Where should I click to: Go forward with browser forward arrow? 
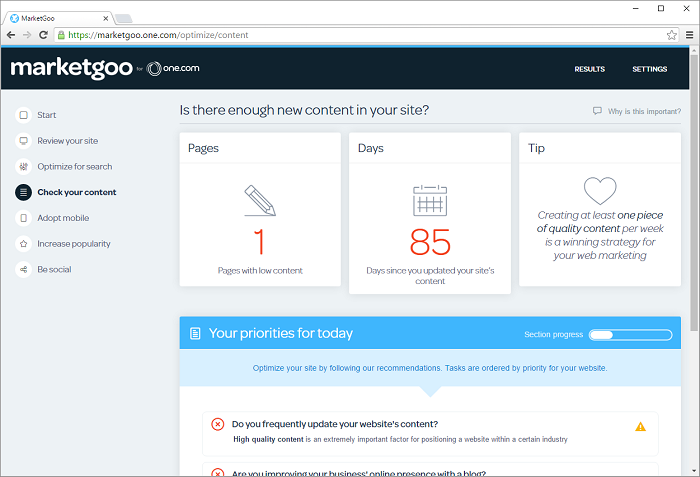(x=27, y=35)
